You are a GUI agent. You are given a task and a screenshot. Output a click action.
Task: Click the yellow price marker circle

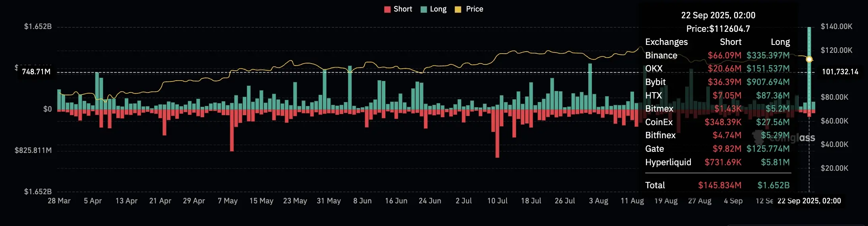(809, 59)
